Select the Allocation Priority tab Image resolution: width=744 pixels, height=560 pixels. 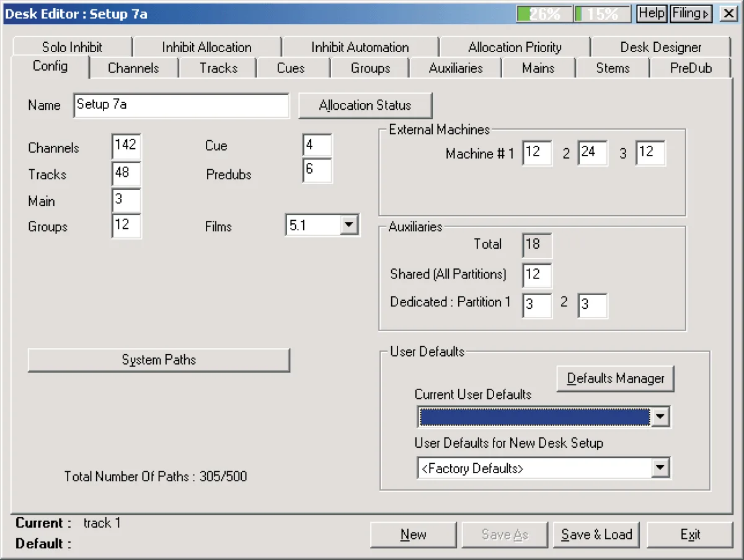(x=515, y=47)
